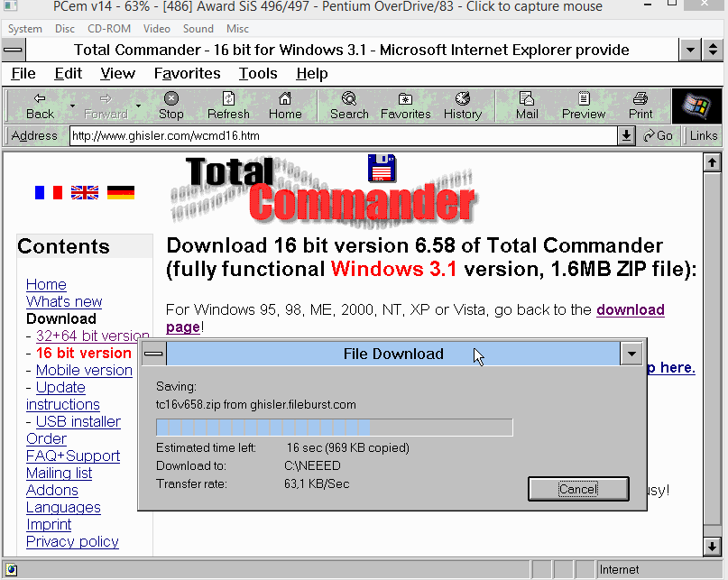Cancel the file download
This screenshot has height=580, width=728.
[x=578, y=489]
